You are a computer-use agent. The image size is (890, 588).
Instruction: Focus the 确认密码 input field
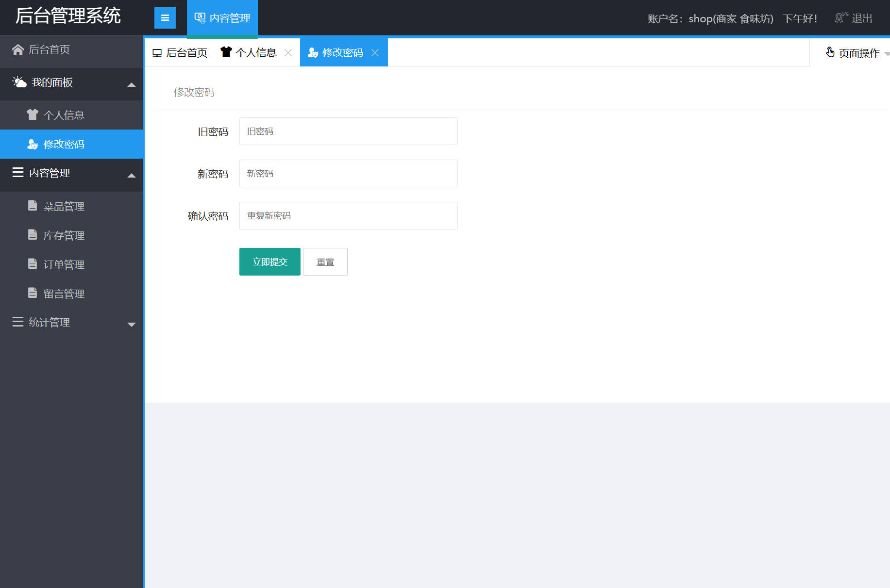tap(349, 215)
